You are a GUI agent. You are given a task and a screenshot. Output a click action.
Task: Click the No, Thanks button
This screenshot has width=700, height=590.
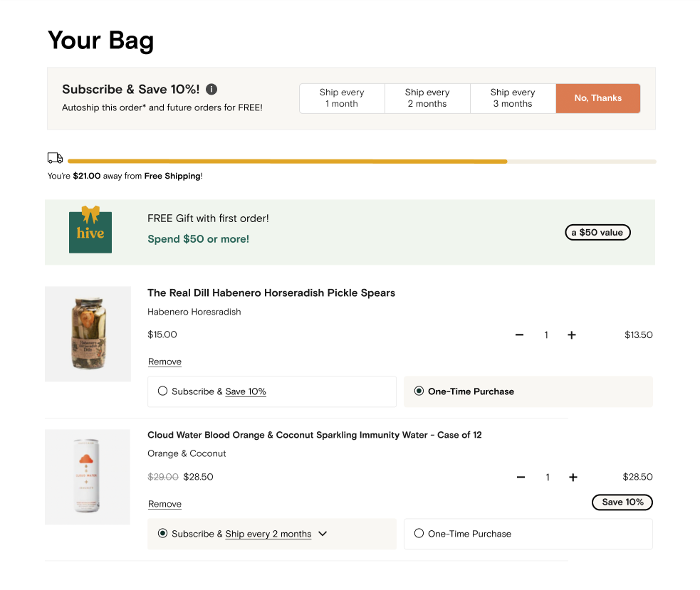click(x=597, y=98)
